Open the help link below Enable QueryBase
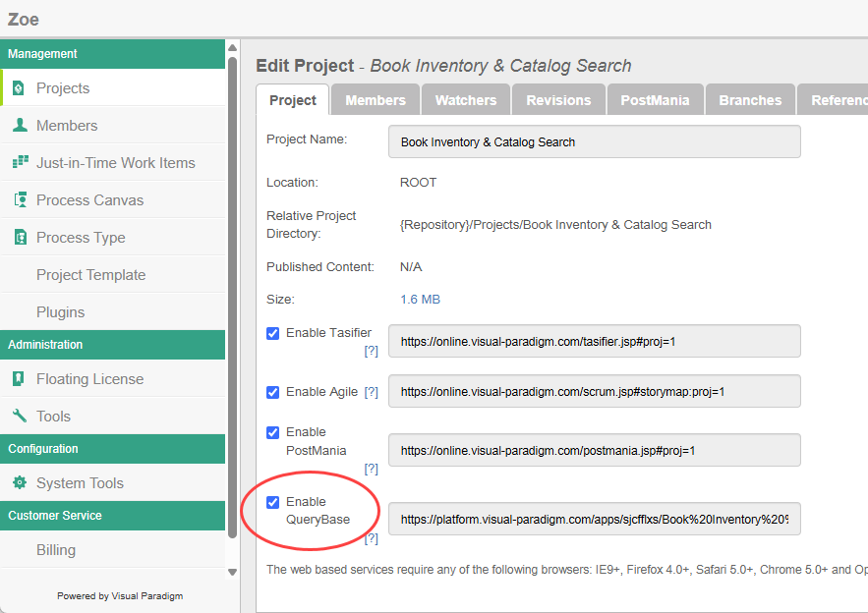The height and width of the screenshot is (613, 868). pos(371,538)
